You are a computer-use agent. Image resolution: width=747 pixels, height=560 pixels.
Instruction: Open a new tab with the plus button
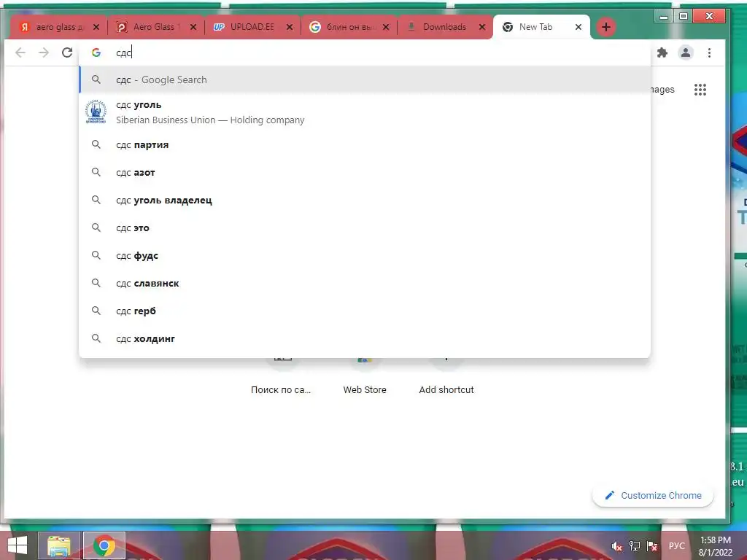(606, 27)
